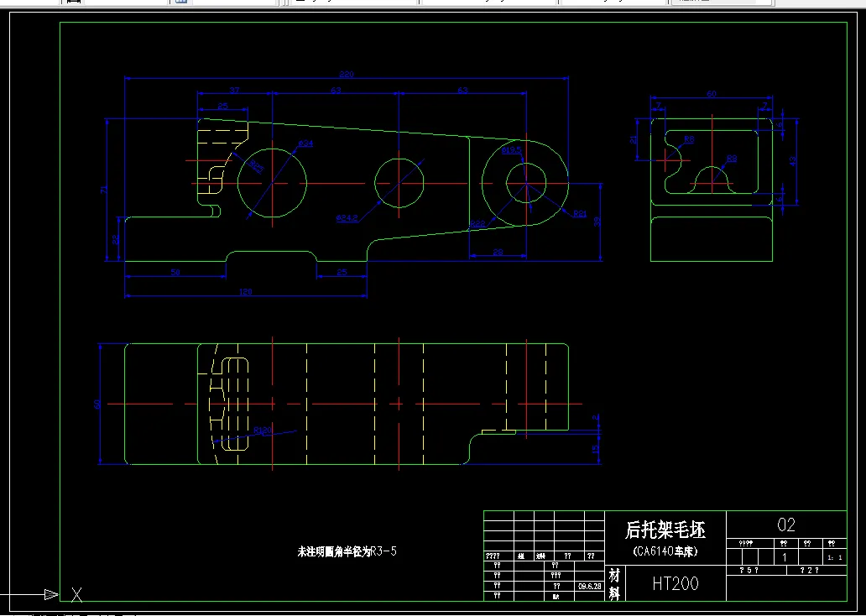
Task: Select the 120 dimension text
Action: click(x=246, y=292)
